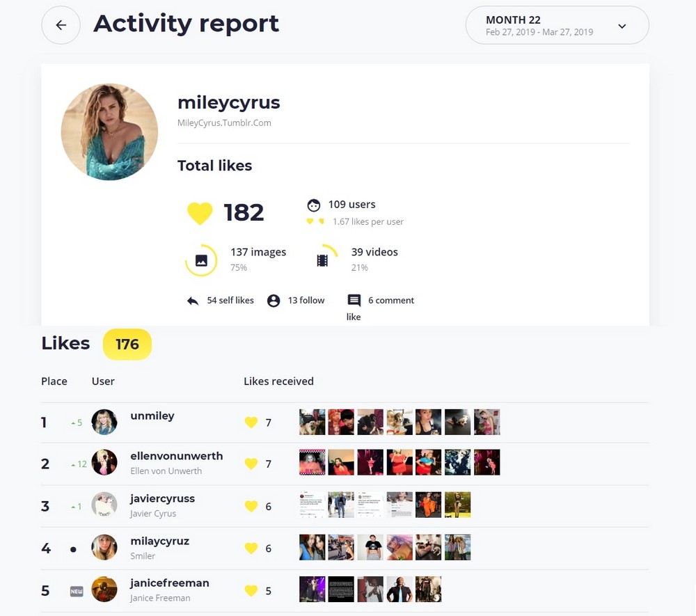Click the image icon beside 137 images

point(201,260)
